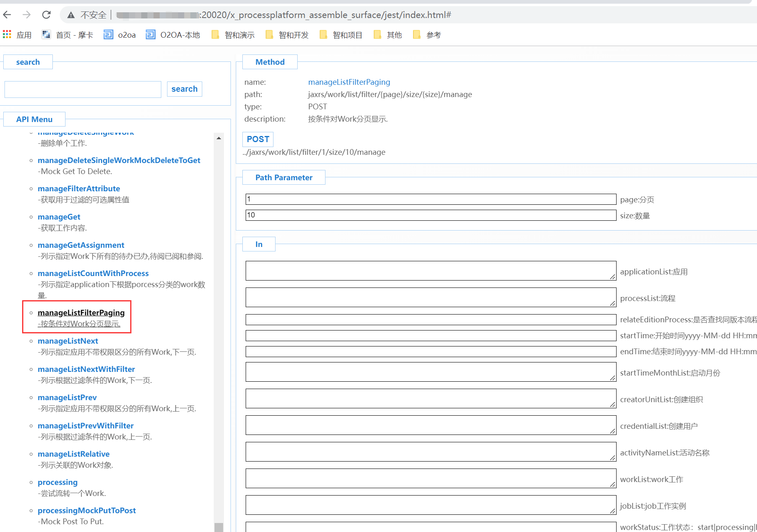Expand the 参考 bookmark folder
Image resolution: width=757 pixels, height=532 pixels.
[427, 35]
